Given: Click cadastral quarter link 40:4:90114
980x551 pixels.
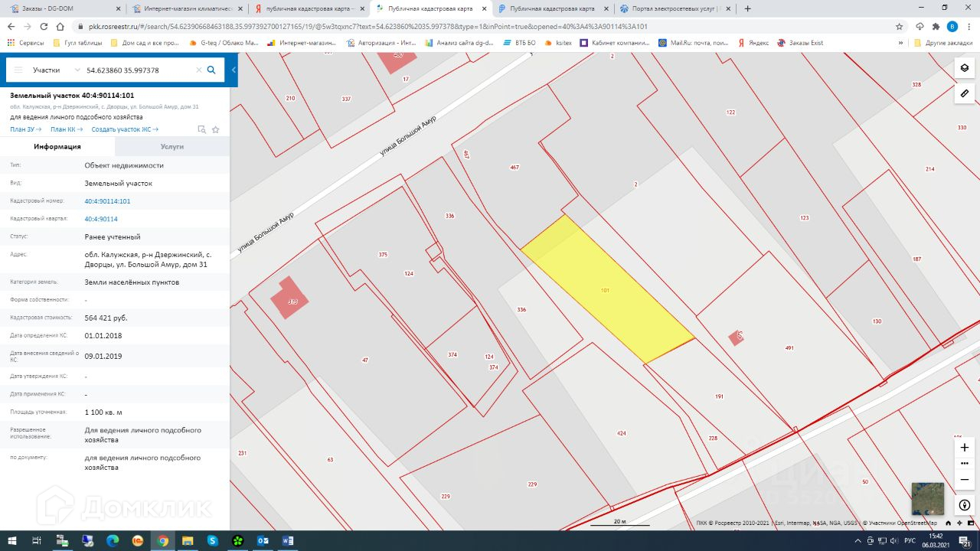Looking at the screenshot, I should coord(101,219).
